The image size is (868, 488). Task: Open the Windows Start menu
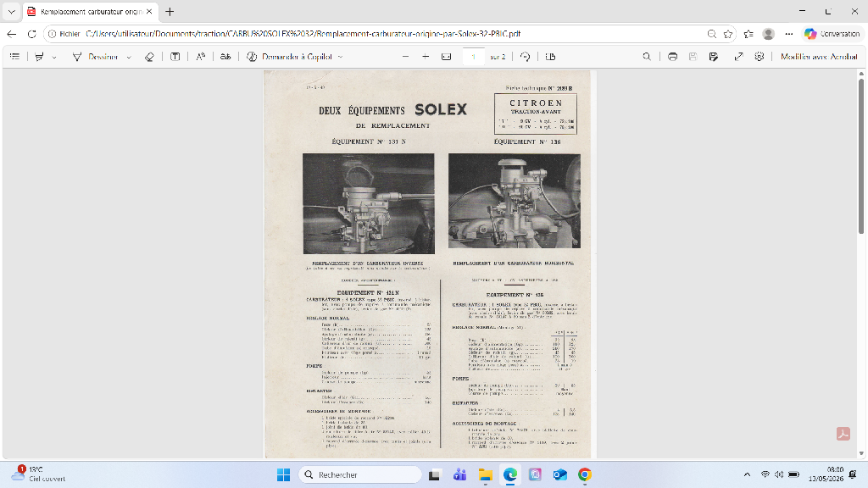click(x=283, y=474)
